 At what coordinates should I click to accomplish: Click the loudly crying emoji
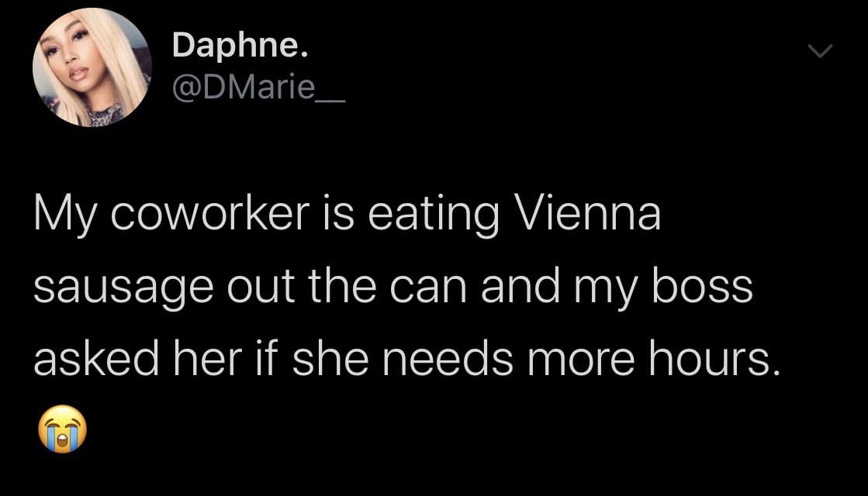pos(60,429)
